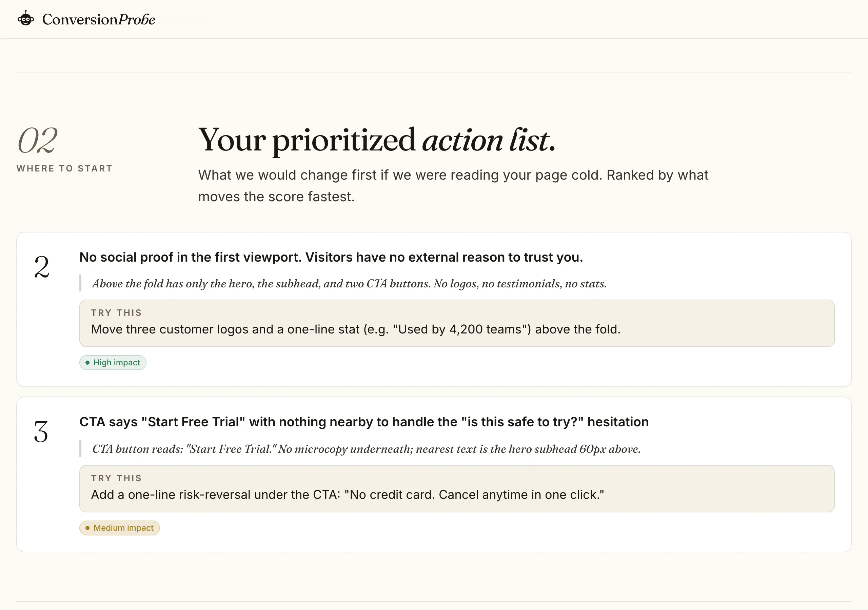Select the Medium impact badge
The width and height of the screenshot is (868, 610).
coord(119,528)
